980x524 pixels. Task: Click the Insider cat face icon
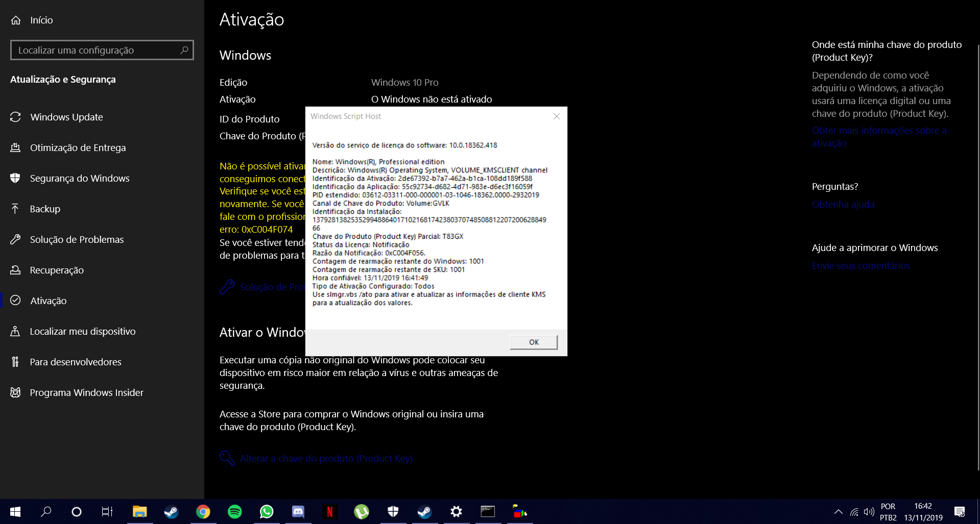click(x=15, y=392)
